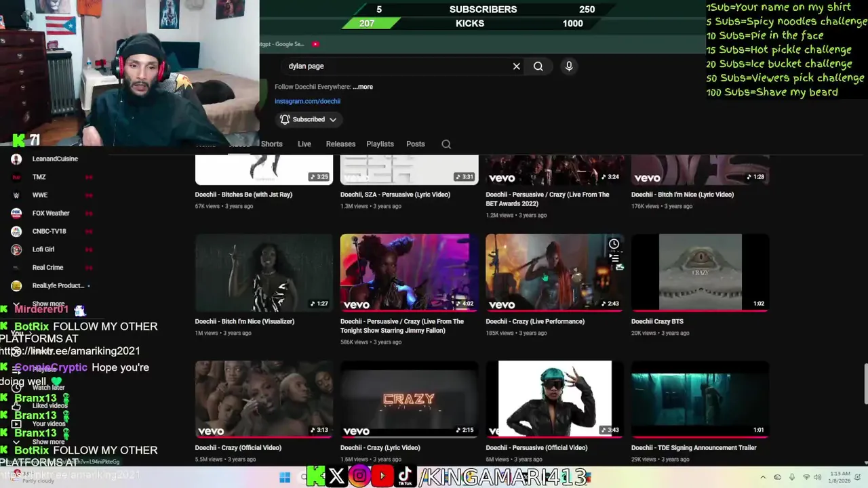Screen dimensions: 868x488
Task: Open CNBC-TV18 channel icon
Action: click(16, 231)
